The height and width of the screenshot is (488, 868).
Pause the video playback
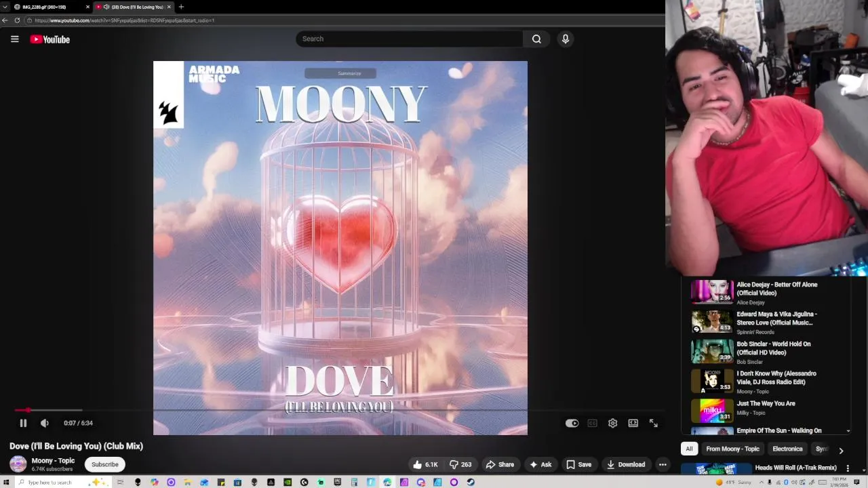click(x=23, y=423)
